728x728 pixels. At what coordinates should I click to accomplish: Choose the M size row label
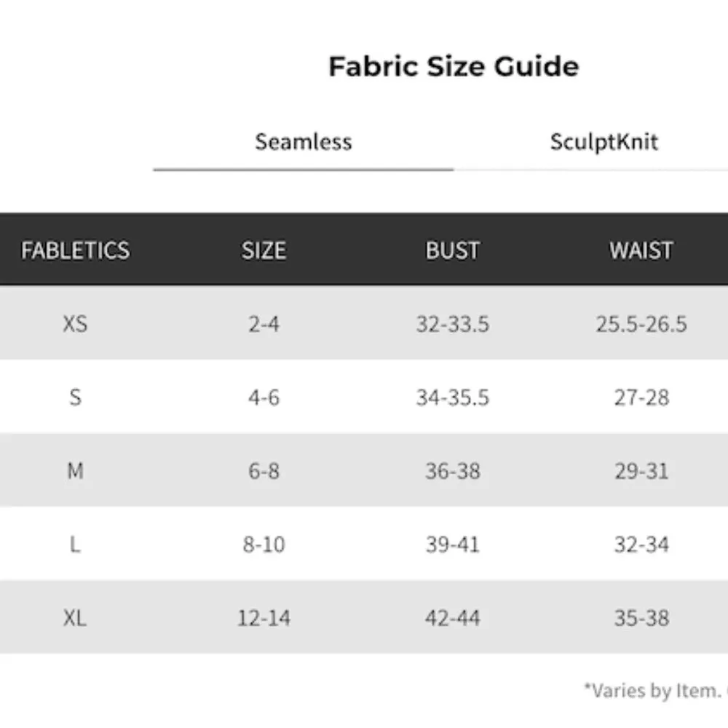click(x=75, y=471)
